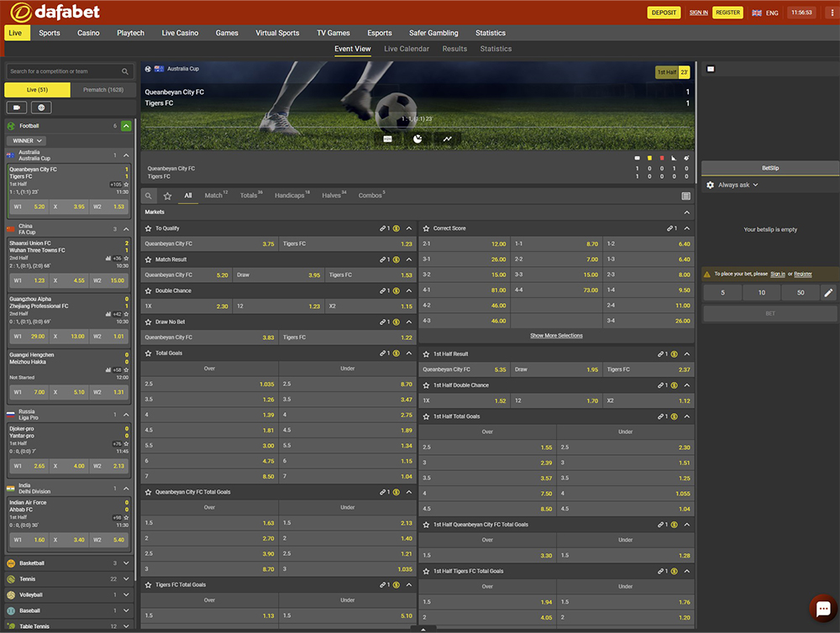Star the Double Chance market
Viewport: 840px width, 633px height.
point(149,290)
